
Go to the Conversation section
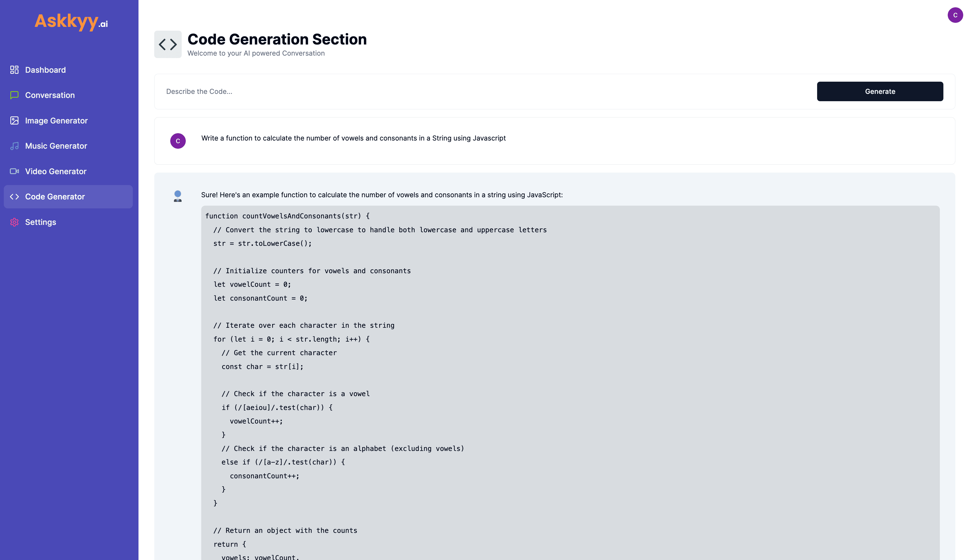click(x=50, y=95)
